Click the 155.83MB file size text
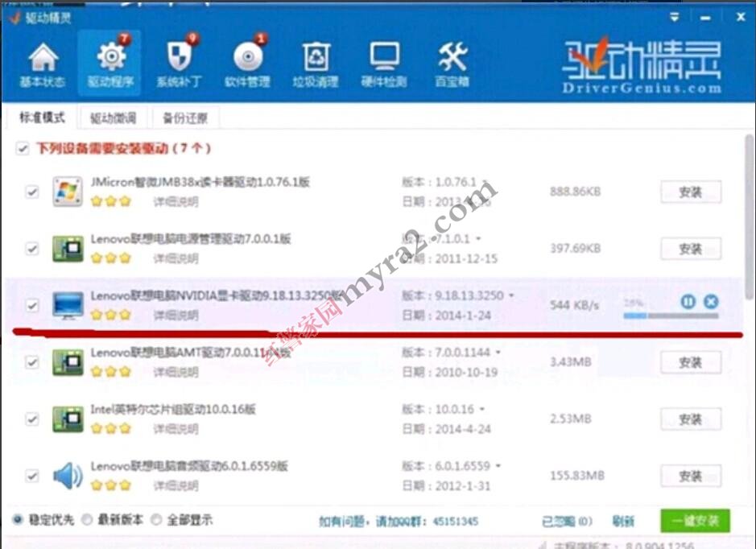756x549 pixels. [x=577, y=476]
